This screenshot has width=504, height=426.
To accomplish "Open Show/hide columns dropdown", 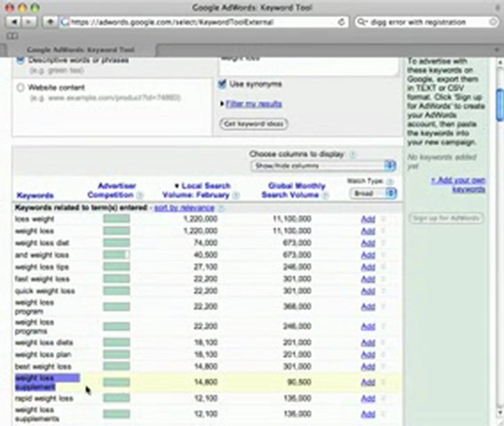I will tap(323, 166).
